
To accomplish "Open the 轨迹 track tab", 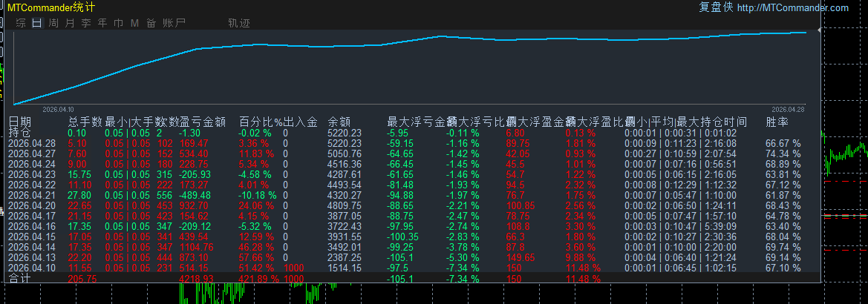I will pyautogui.click(x=239, y=23).
